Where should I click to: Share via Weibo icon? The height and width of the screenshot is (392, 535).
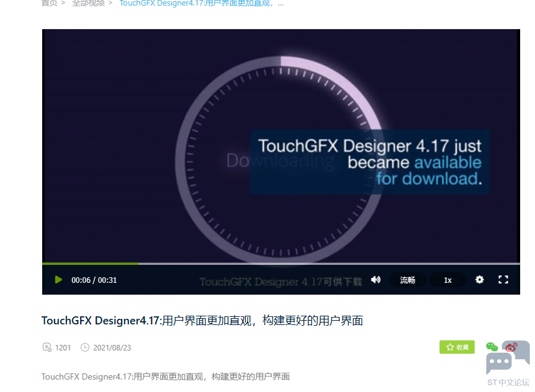[511, 347]
